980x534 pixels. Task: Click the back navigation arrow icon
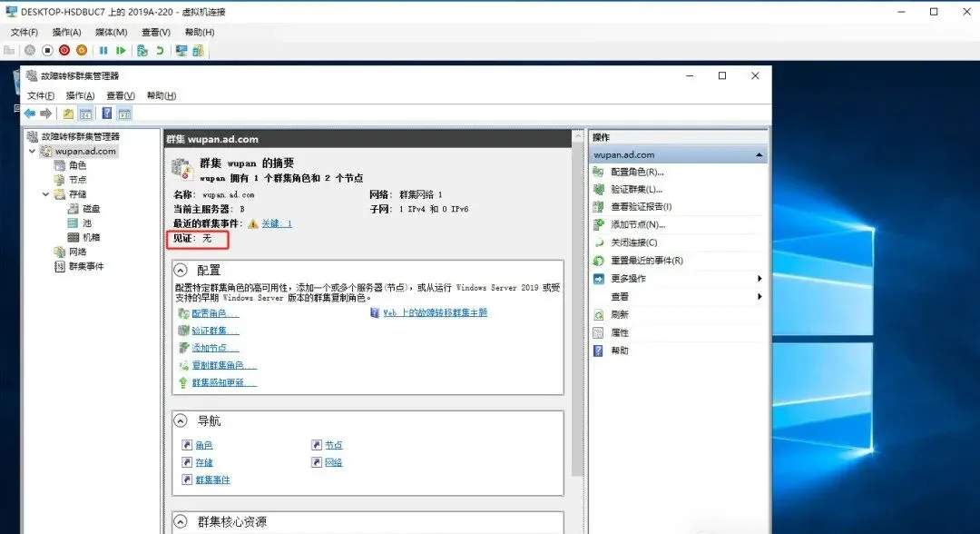pos(30,114)
